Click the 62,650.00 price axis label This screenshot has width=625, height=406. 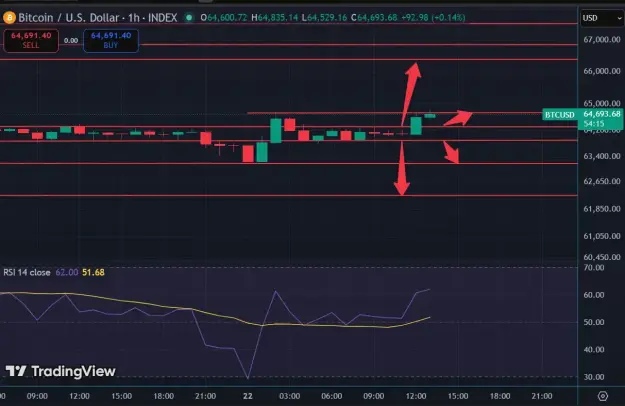602,181
